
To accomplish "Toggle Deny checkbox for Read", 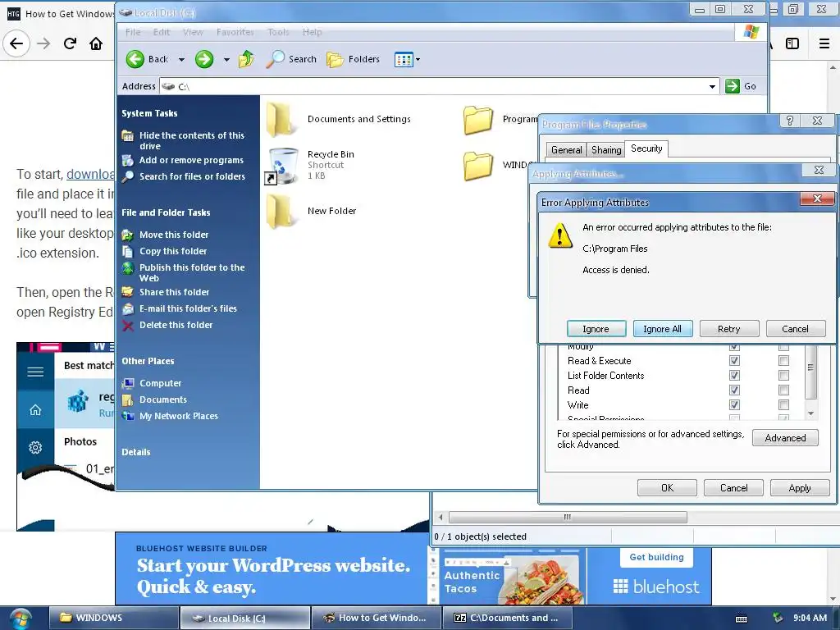I will [x=783, y=390].
